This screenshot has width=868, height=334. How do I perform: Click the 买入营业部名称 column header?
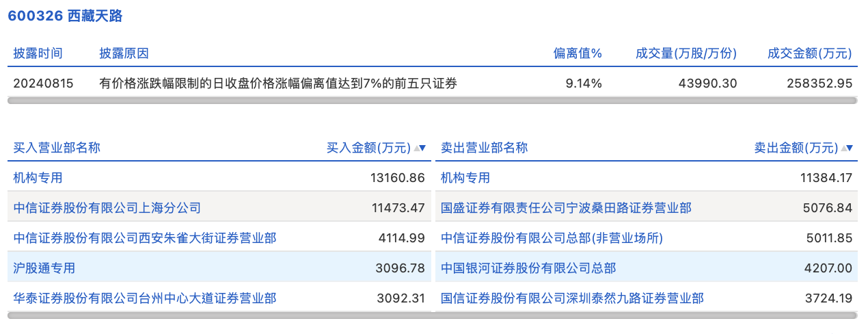point(57,148)
